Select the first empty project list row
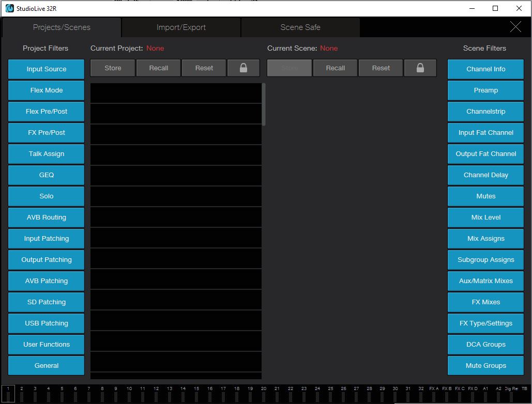532x404 pixels. click(x=176, y=93)
